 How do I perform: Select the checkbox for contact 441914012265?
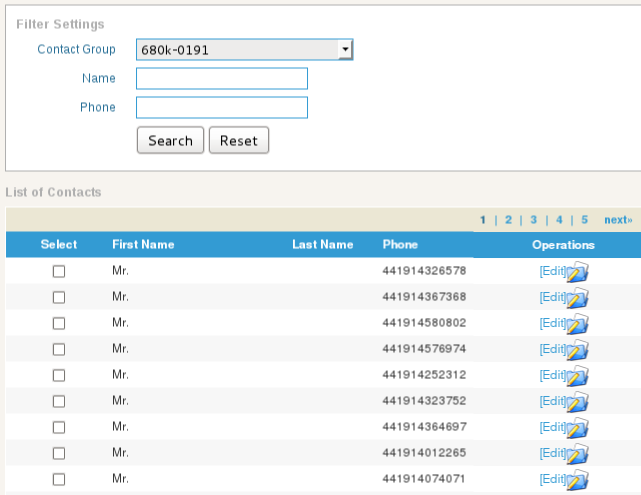point(59,453)
